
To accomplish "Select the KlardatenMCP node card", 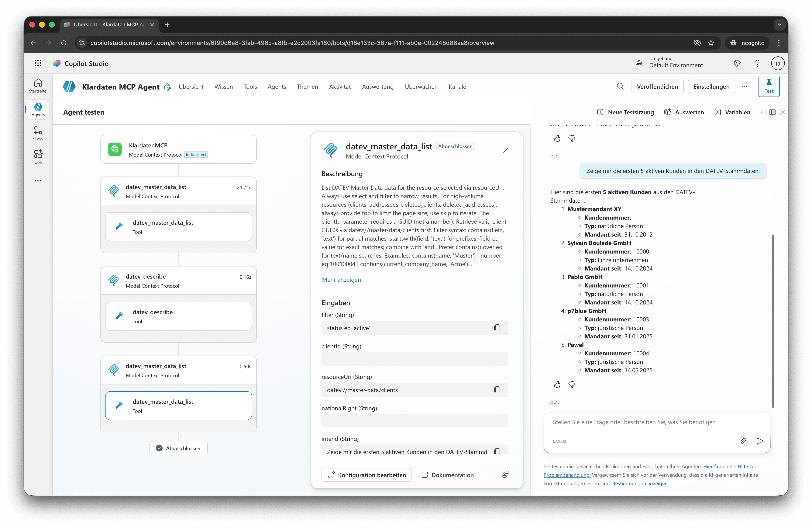I will tap(178, 149).
